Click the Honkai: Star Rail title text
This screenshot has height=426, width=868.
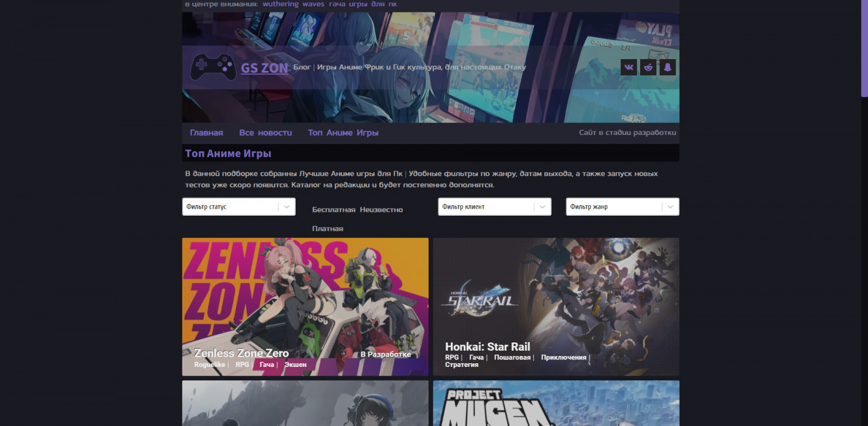pyautogui.click(x=488, y=347)
